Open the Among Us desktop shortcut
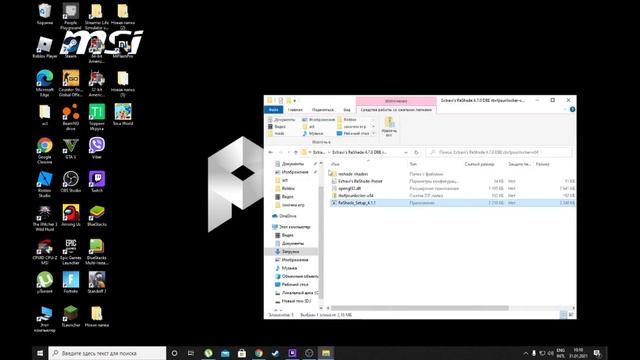The height and width of the screenshot is (360, 640). coord(71,216)
